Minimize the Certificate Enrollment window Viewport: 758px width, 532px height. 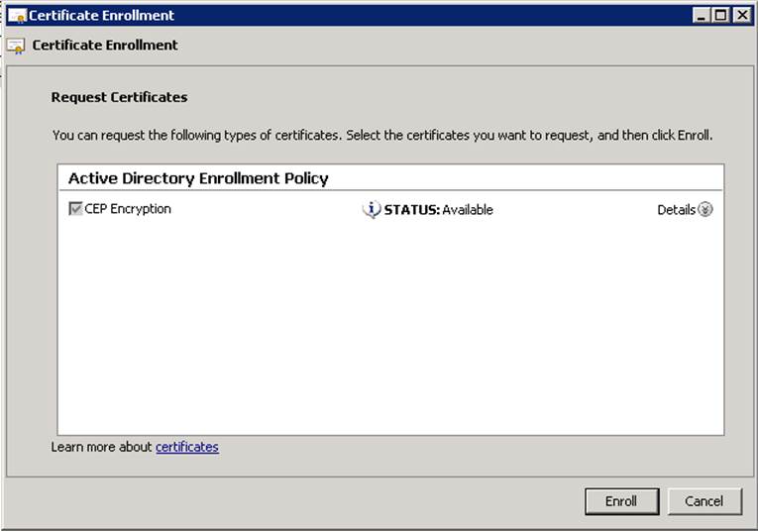tap(702, 15)
